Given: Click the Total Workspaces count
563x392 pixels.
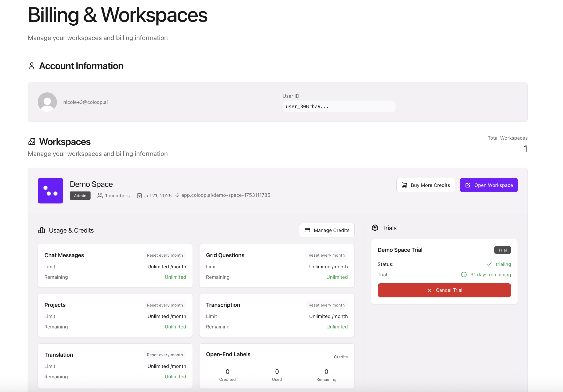Looking at the screenshot, I should pos(525,149).
